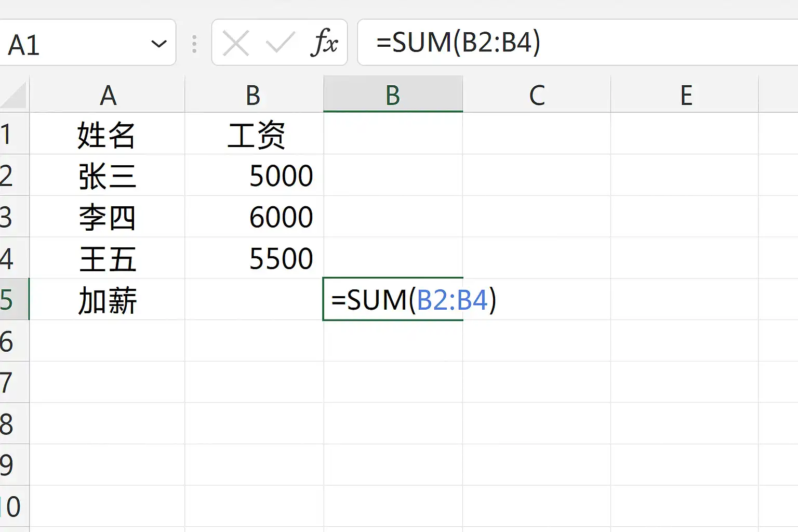Viewport: 798px width, 532px height.
Task: Click the Name Box showing A1
Action: click(x=73, y=44)
